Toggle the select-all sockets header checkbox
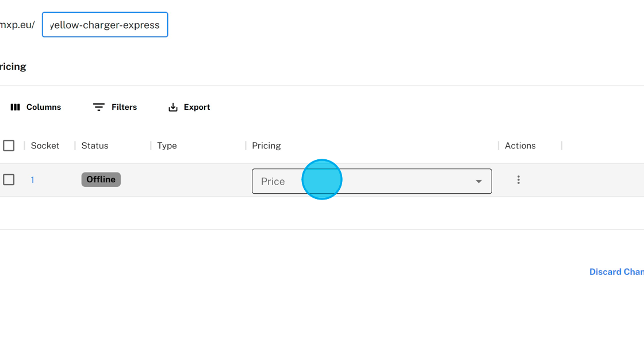The image size is (644, 360). pos(9,145)
